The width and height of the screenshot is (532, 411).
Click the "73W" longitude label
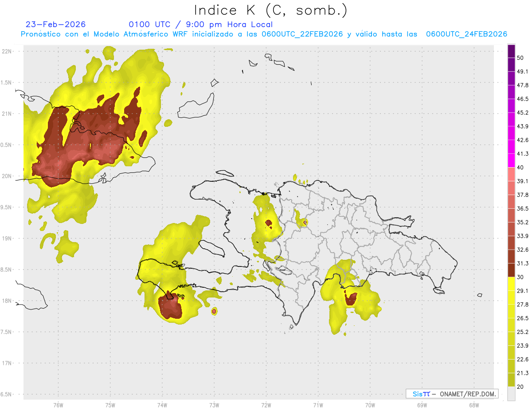point(214,405)
